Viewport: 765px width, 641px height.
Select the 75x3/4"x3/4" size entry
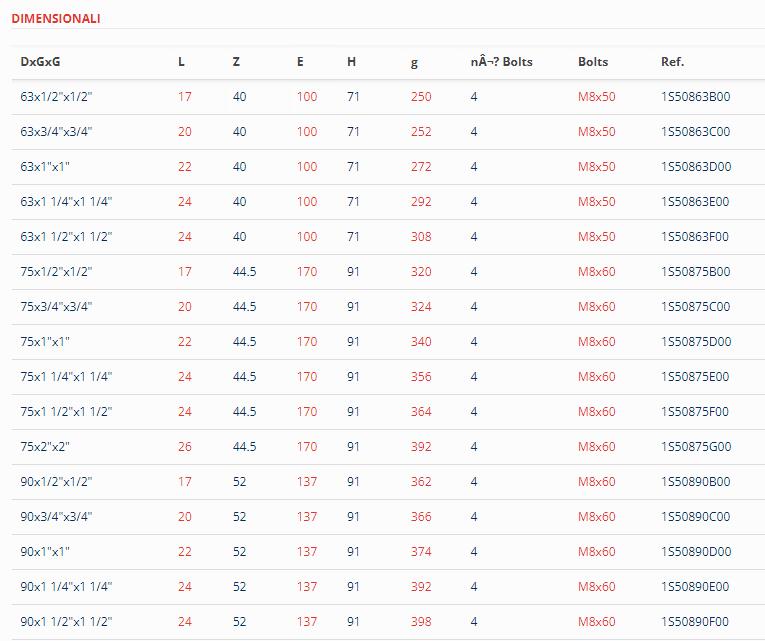click(56, 306)
